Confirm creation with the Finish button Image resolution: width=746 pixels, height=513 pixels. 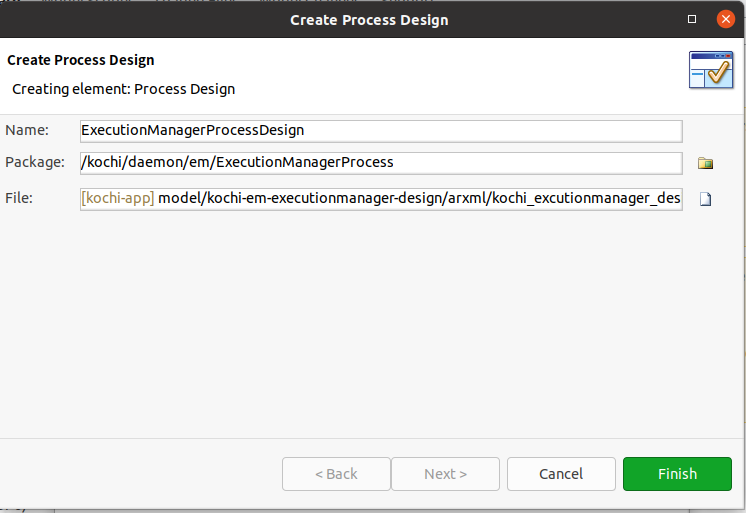click(677, 474)
